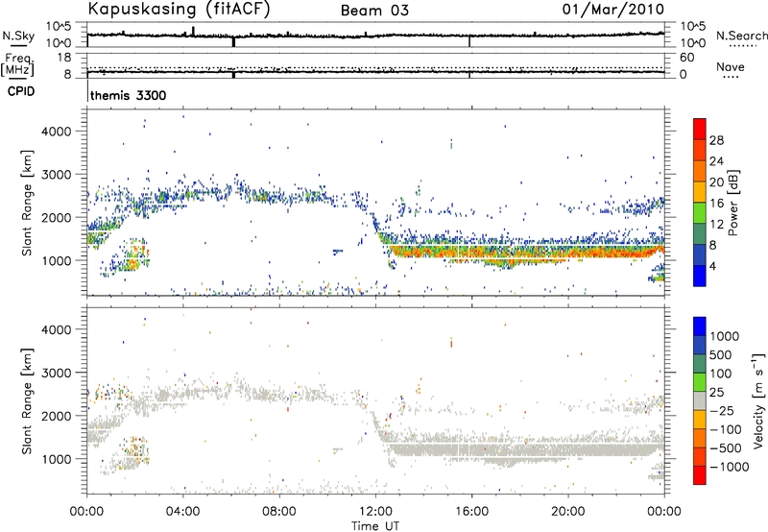
Task: Select the 'N.Search' legend label
Action: click(741, 36)
